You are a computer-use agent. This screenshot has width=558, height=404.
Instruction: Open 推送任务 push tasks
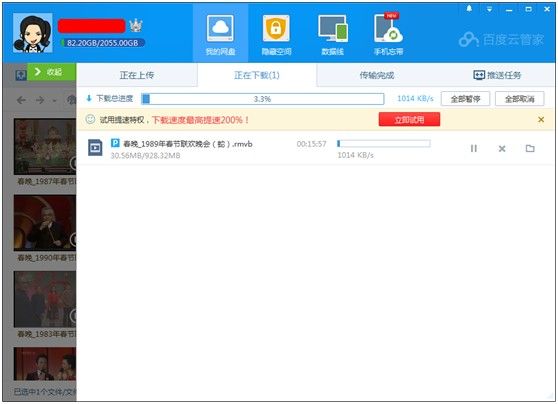coord(497,75)
